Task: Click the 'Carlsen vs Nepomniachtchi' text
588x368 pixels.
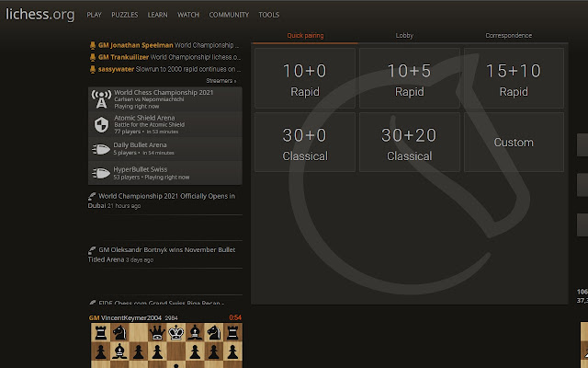Action: 149,99
